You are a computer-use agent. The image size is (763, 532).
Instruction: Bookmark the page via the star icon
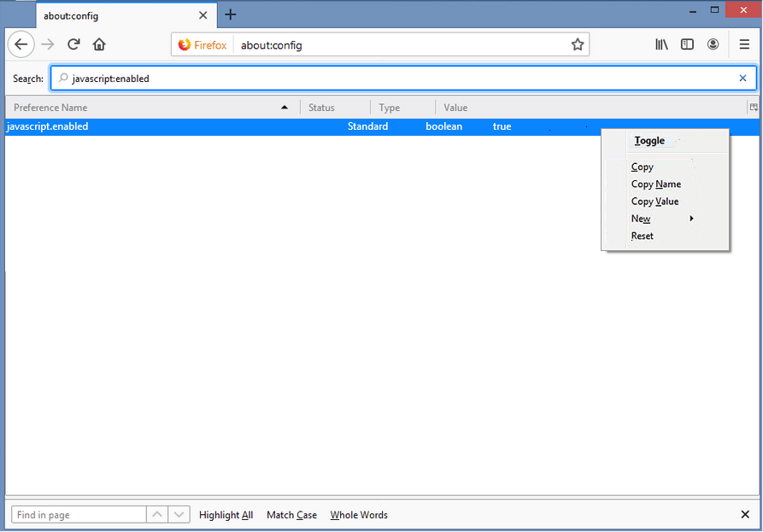[x=578, y=44]
